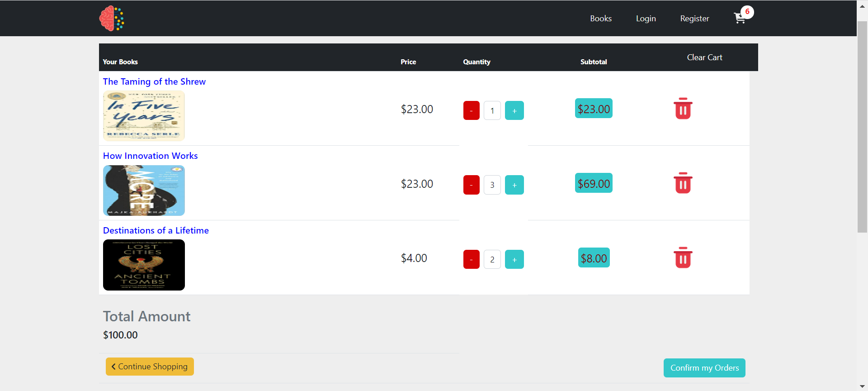Click the How Innovation Works cover thumbnail

click(144, 191)
